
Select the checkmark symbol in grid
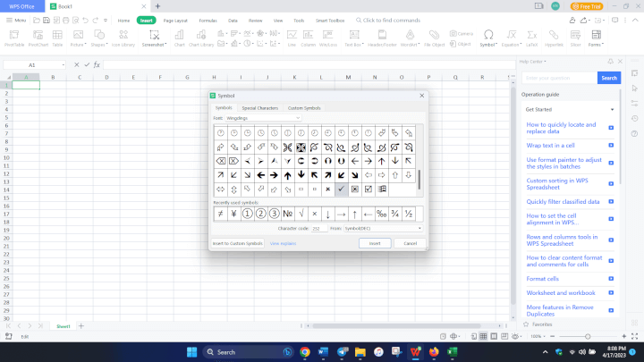[x=342, y=189]
